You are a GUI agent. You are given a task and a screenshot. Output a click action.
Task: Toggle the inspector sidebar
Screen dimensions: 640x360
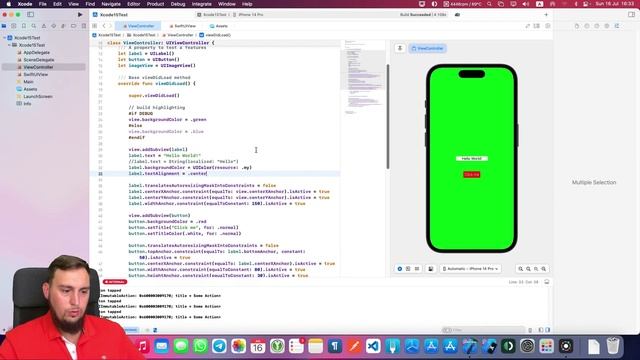click(x=631, y=15)
